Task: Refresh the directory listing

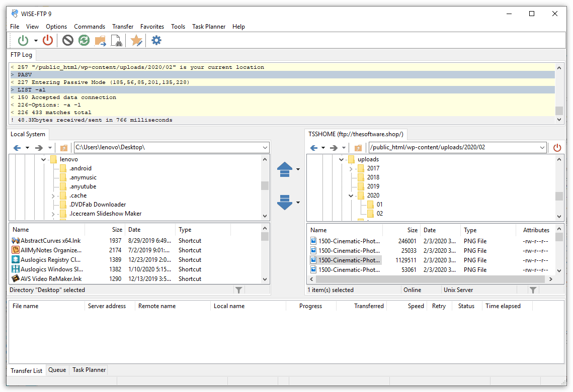Action: (84, 40)
